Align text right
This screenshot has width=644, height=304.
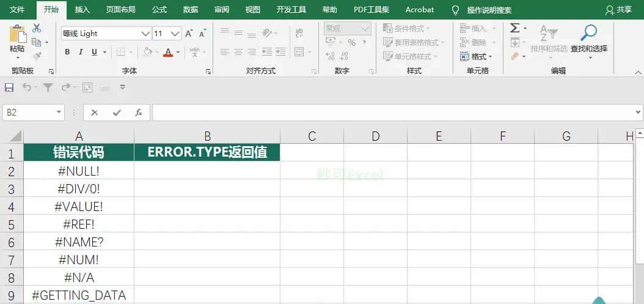[x=252, y=52]
